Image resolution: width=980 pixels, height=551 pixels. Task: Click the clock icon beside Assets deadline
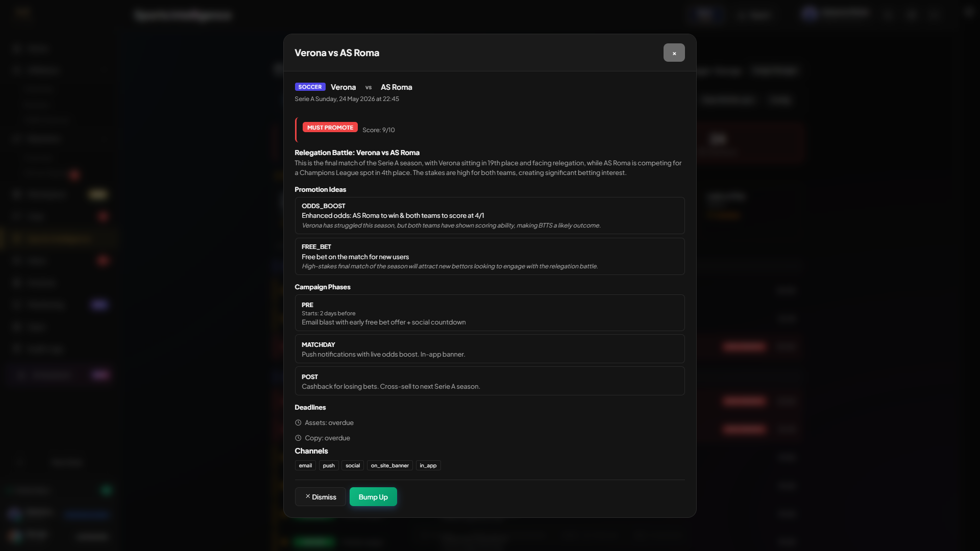(298, 422)
